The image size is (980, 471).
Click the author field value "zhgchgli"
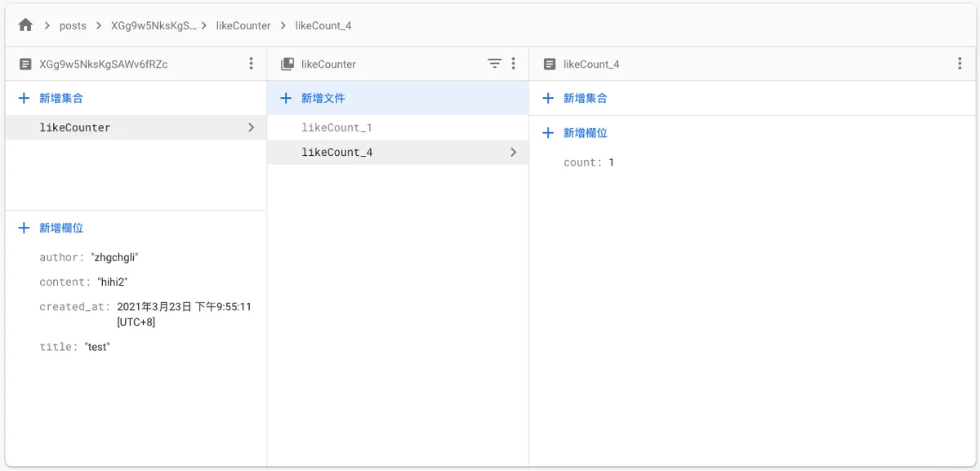click(114, 257)
